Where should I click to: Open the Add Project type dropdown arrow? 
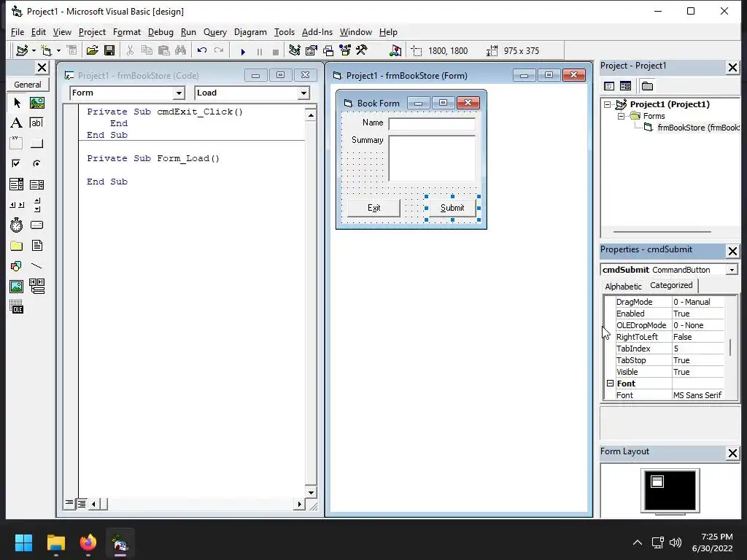[34, 50]
